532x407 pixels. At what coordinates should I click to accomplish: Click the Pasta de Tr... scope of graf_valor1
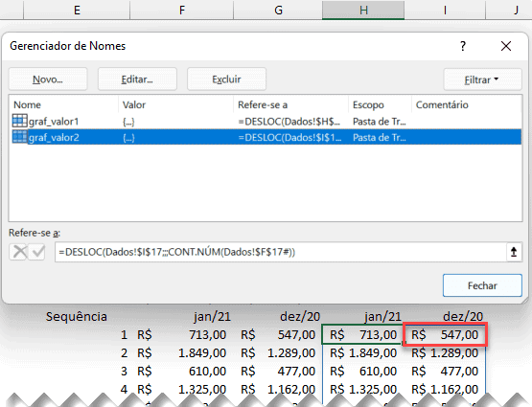click(380, 122)
